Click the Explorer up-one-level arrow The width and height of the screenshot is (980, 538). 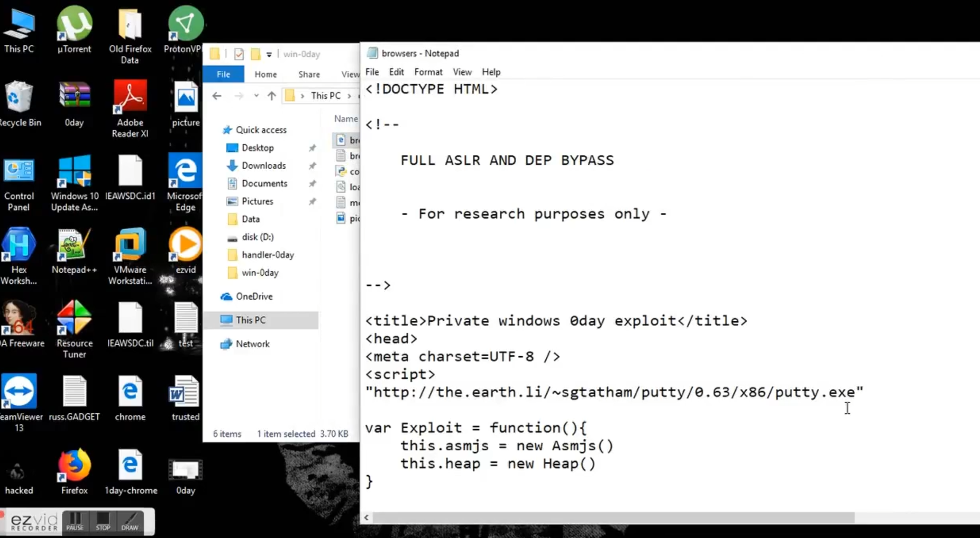[x=271, y=96]
